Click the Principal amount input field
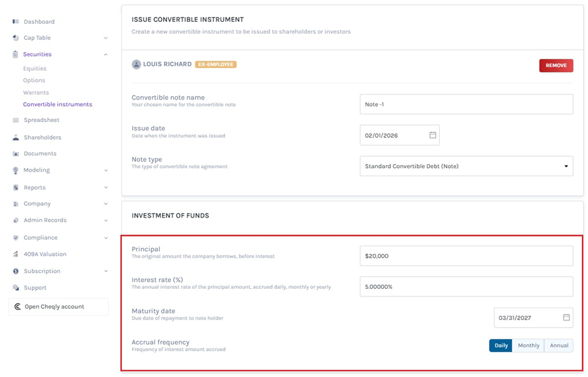The width and height of the screenshot is (588, 377). coord(466,256)
